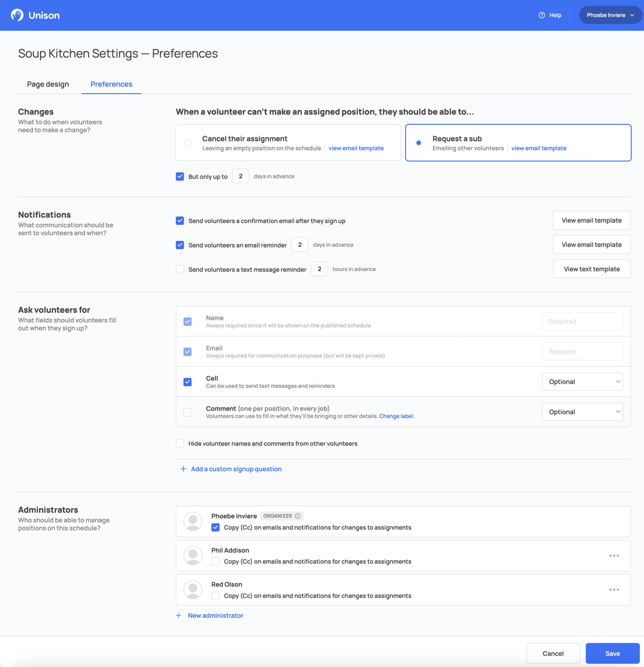644x667 pixels.
Task: Open the Phoebe Inviere account dropdown
Action: pyautogui.click(x=610, y=15)
